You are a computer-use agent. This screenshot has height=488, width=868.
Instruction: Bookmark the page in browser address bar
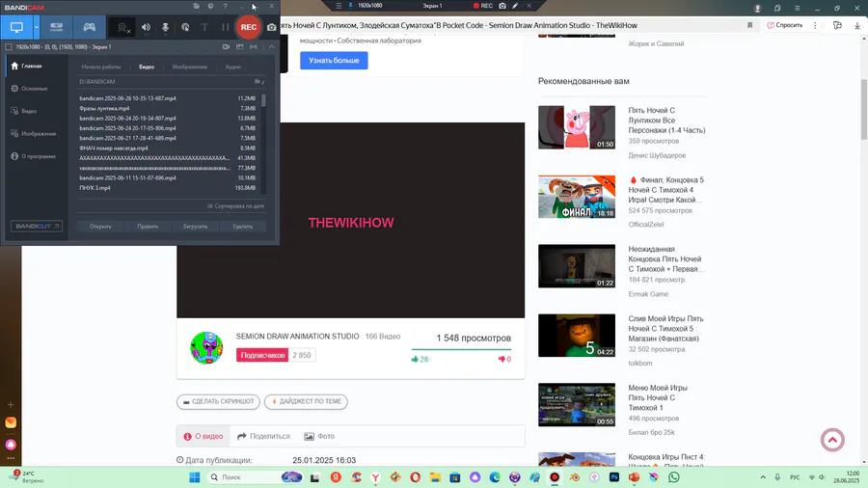(x=749, y=25)
